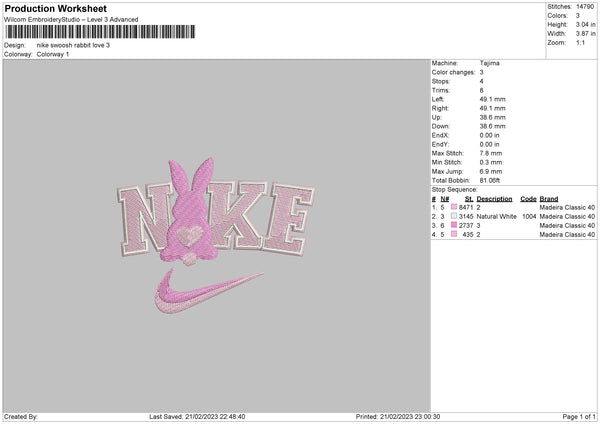The image size is (600, 424).
Task: Click the Stitches count value 14790
Action: (585, 7)
